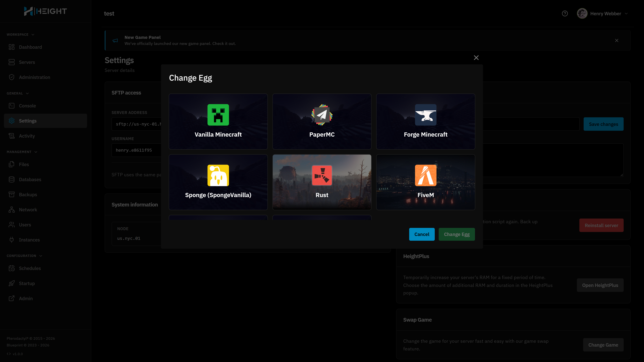The height and width of the screenshot is (362, 644).
Task: Click the Admin external link icon
Action: point(12,298)
